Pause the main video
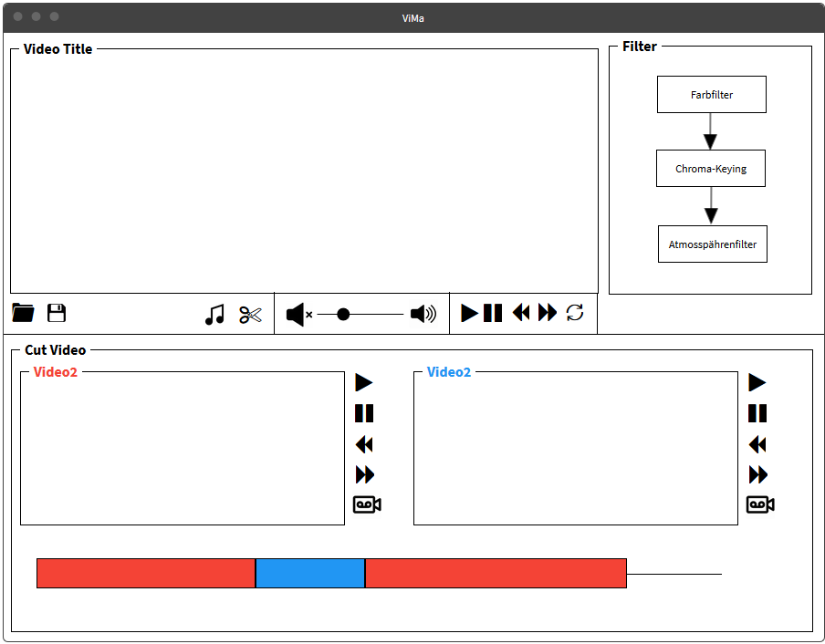The width and height of the screenshot is (825, 644). coord(493,313)
